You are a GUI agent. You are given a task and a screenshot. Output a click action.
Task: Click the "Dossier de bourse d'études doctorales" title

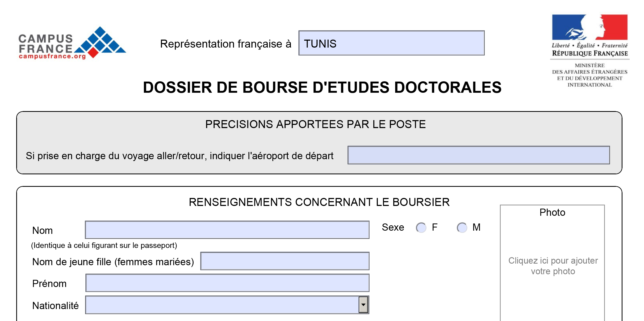click(x=322, y=87)
